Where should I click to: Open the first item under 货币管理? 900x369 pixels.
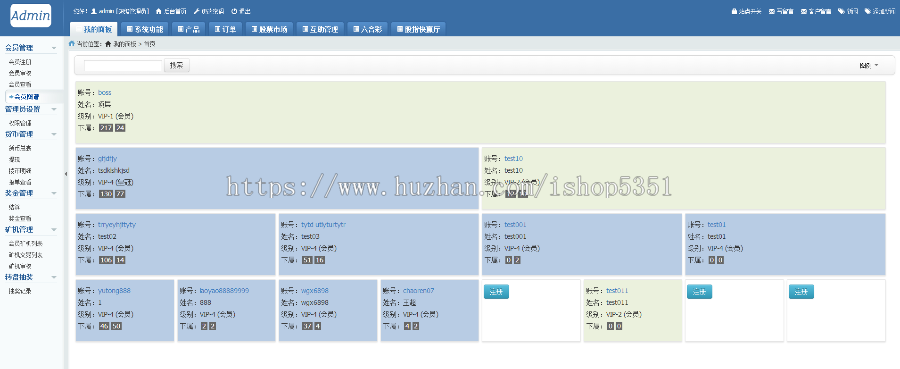(x=20, y=147)
